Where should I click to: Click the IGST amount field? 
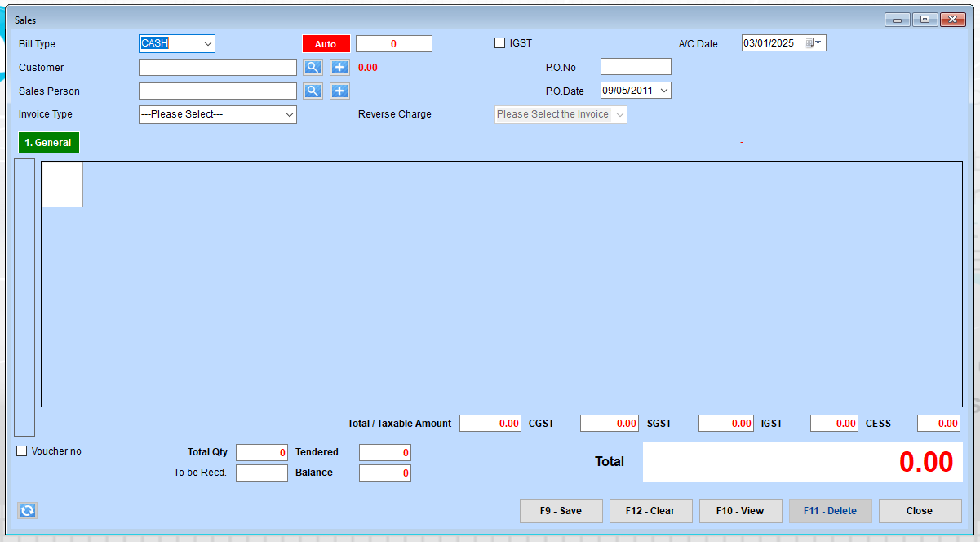[x=835, y=424]
